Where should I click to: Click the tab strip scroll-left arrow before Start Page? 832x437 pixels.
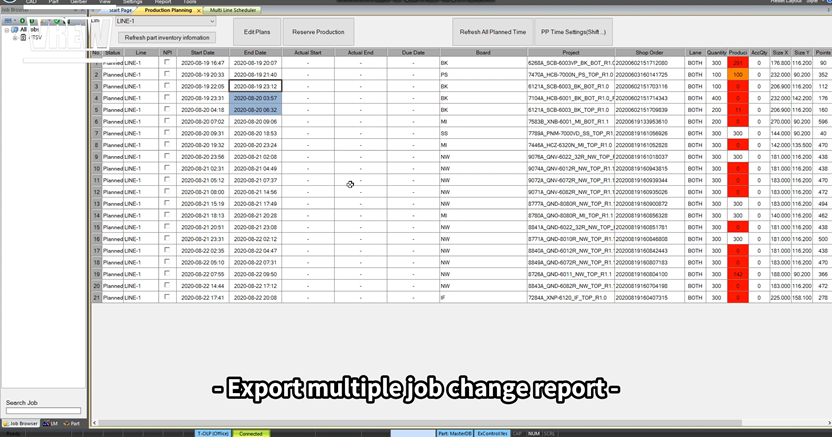click(93, 11)
